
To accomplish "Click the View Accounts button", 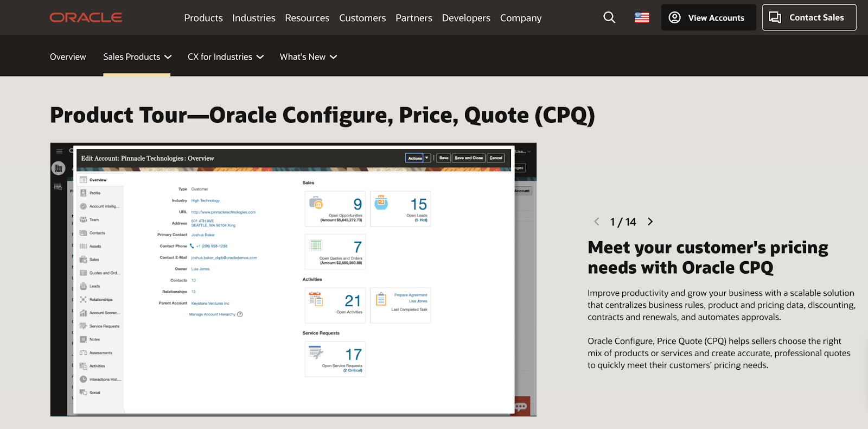I will click(x=708, y=17).
